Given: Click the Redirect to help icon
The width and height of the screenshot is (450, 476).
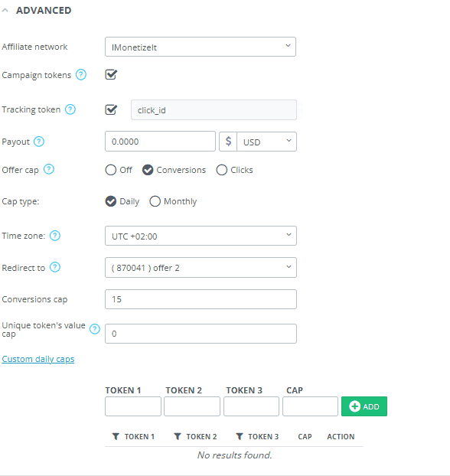Looking at the screenshot, I should (x=55, y=267).
